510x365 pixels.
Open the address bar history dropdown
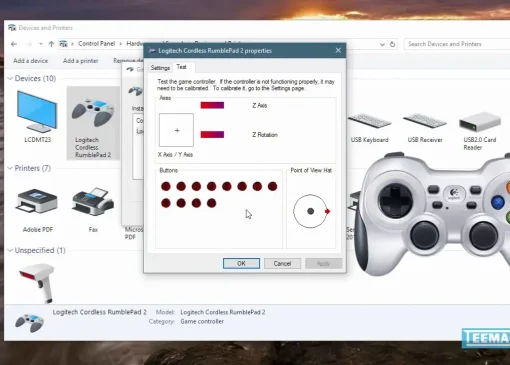[382, 44]
